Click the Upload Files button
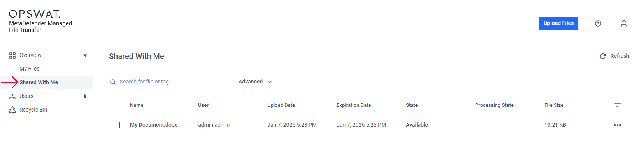Image resolution: width=644 pixels, height=165 pixels. (x=558, y=23)
